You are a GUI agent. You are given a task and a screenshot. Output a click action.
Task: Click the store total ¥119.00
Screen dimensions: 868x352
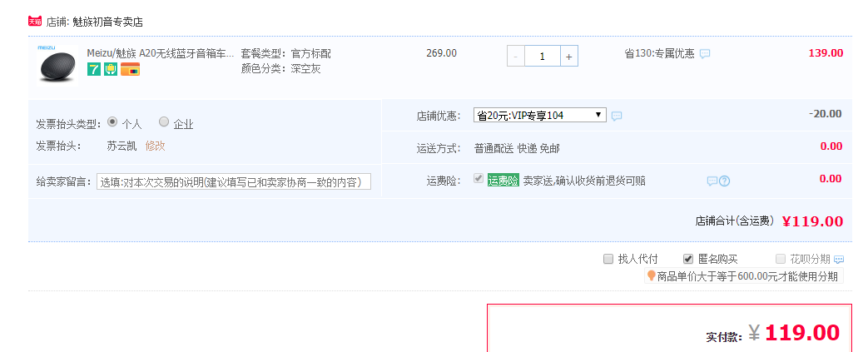(812, 221)
